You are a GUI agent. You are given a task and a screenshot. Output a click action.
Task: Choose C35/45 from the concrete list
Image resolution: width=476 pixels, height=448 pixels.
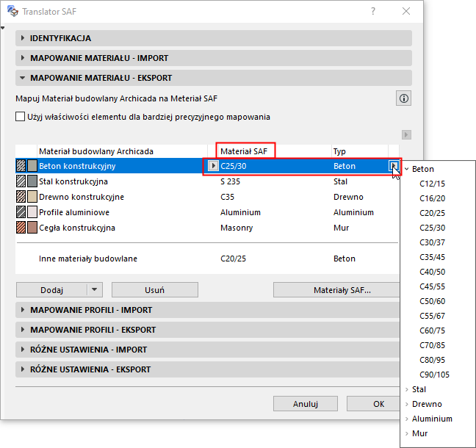pyautogui.click(x=432, y=257)
